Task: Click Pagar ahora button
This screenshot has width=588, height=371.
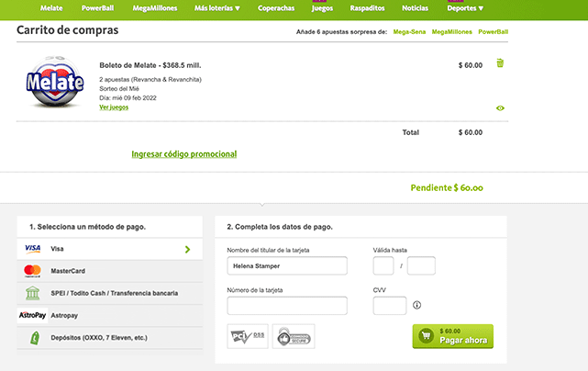Action: pyautogui.click(x=452, y=336)
